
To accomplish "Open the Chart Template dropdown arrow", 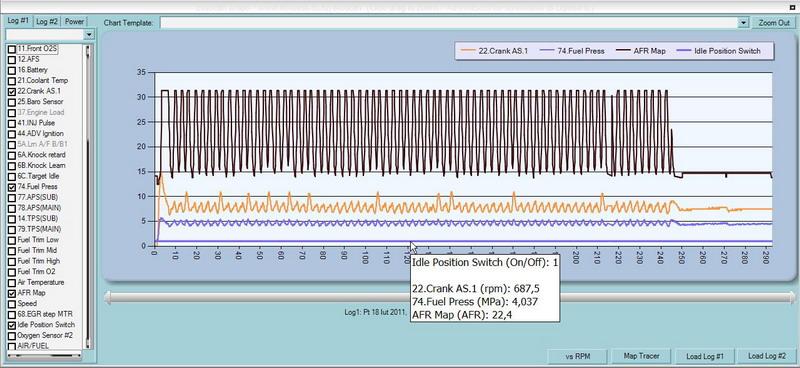I will click(x=743, y=23).
